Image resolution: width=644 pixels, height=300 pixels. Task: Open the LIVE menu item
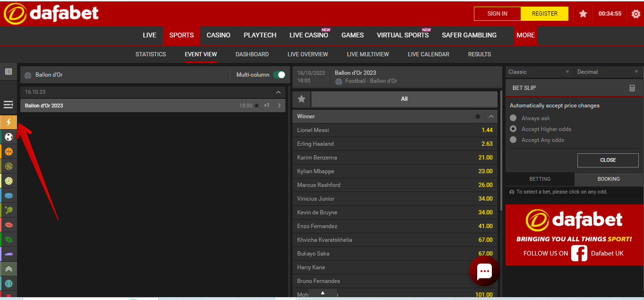coord(149,35)
